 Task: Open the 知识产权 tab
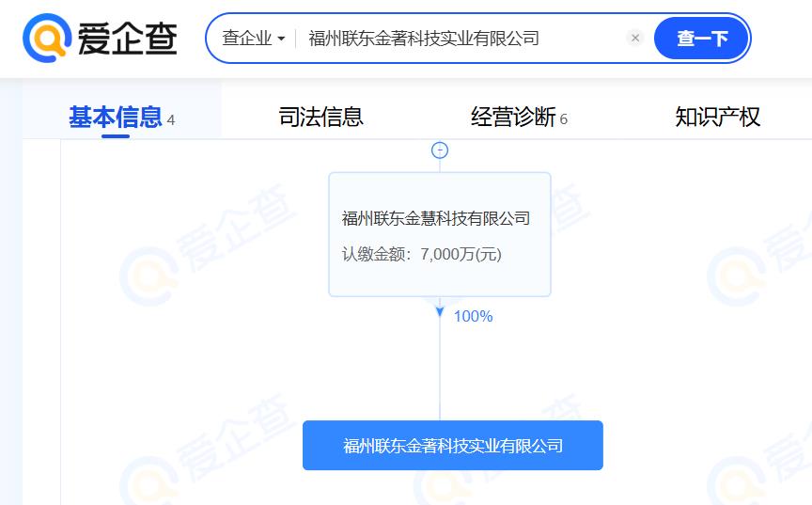(717, 117)
